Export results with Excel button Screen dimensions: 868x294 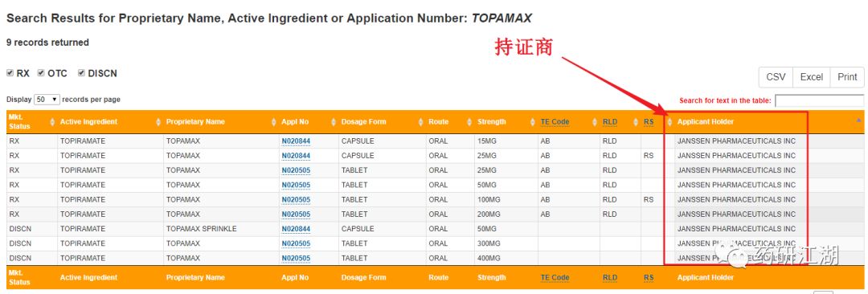[x=812, y=77]
